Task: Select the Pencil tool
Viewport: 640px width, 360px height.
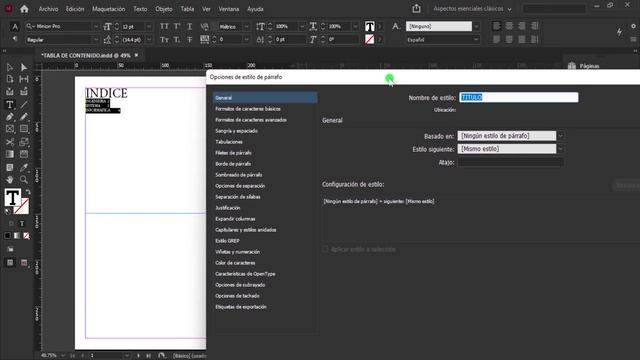Action: pos(24,117)
